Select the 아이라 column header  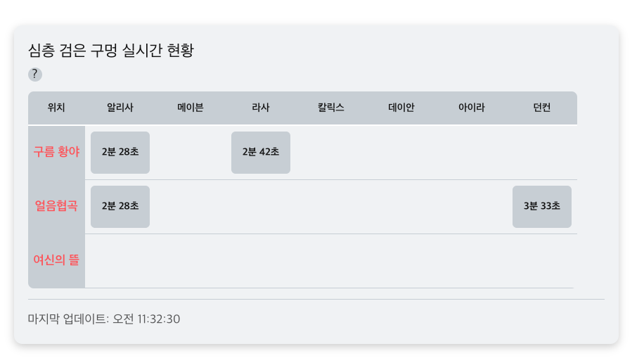[x=472, y=108]
